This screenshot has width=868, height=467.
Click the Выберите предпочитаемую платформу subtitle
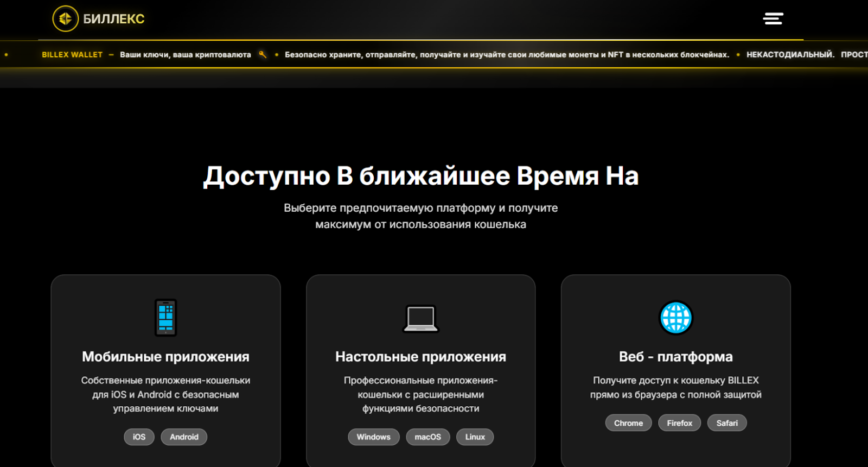[x=420, y=216]
